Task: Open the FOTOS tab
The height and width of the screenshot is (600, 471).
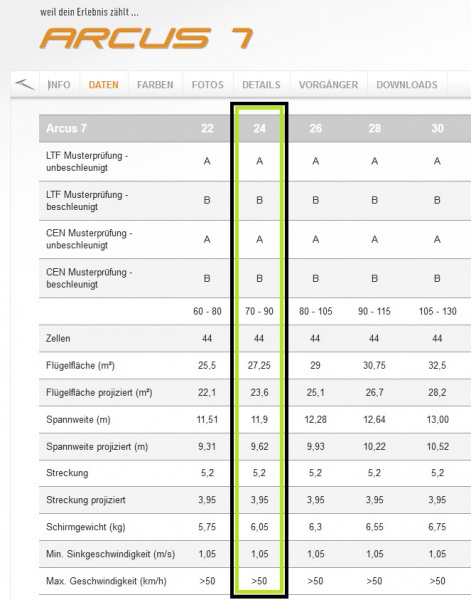Action: pos(208,85)
